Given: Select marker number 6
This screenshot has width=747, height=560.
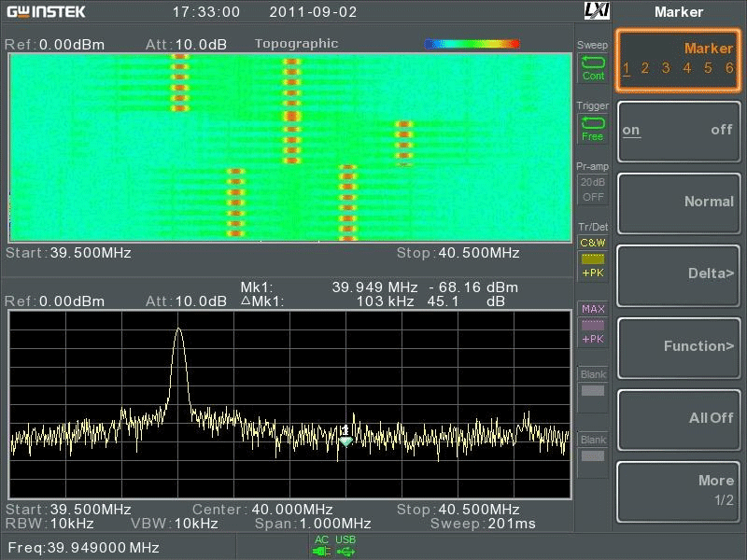Looking at the screenshot, I should click(728, 68).
